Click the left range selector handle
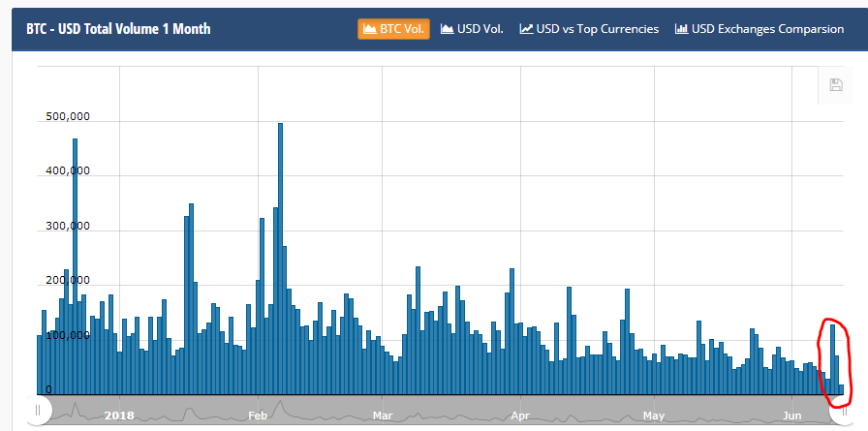Viewport: 868px width, 431px height. pyautogui.click(x=38, y=411)
